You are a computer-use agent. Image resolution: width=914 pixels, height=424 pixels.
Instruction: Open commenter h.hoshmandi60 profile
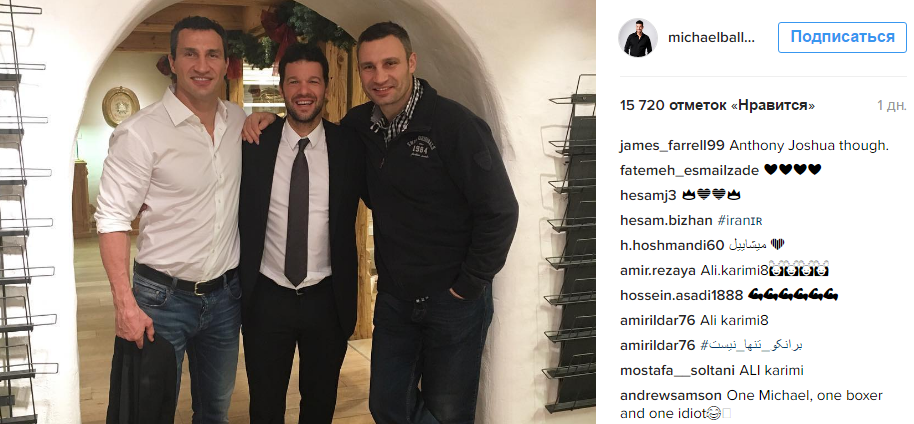tap(672, 245)
